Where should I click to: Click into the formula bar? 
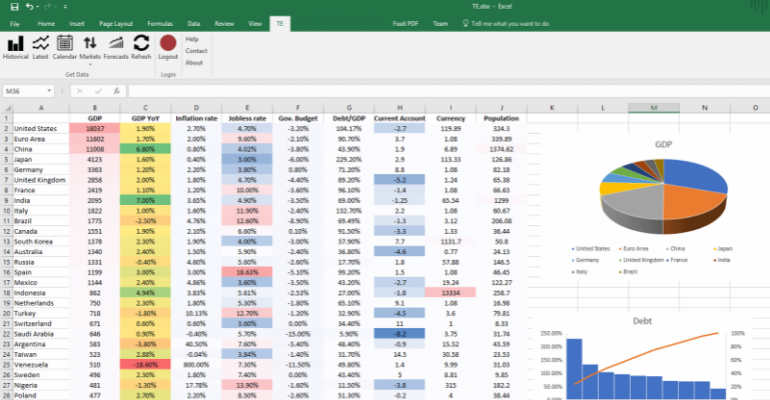coord(448,91)
